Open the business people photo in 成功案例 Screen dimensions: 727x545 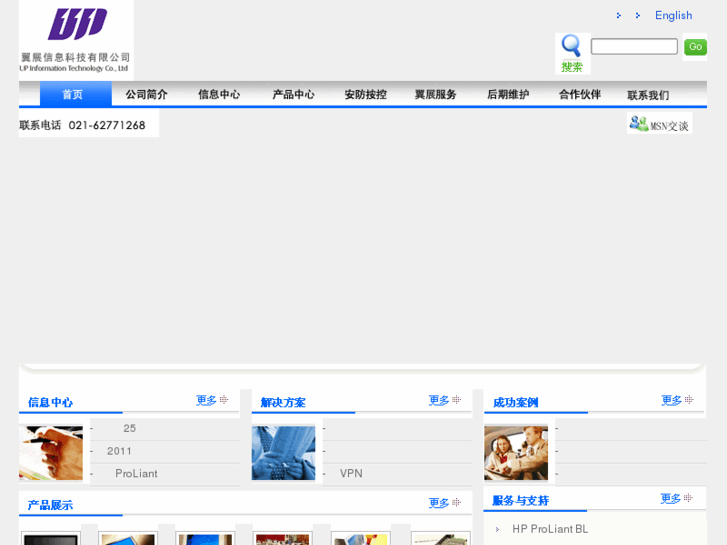(x=516, y=453)
